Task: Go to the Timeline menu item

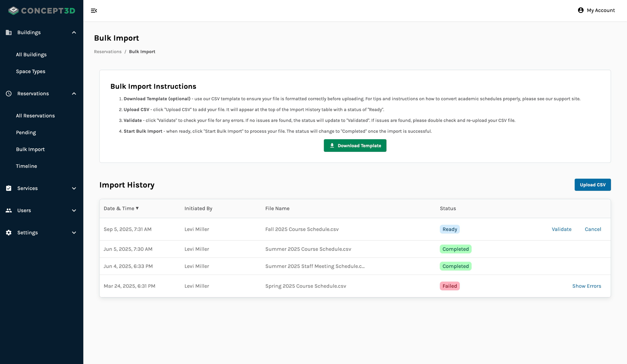Action: pos(26,166)
